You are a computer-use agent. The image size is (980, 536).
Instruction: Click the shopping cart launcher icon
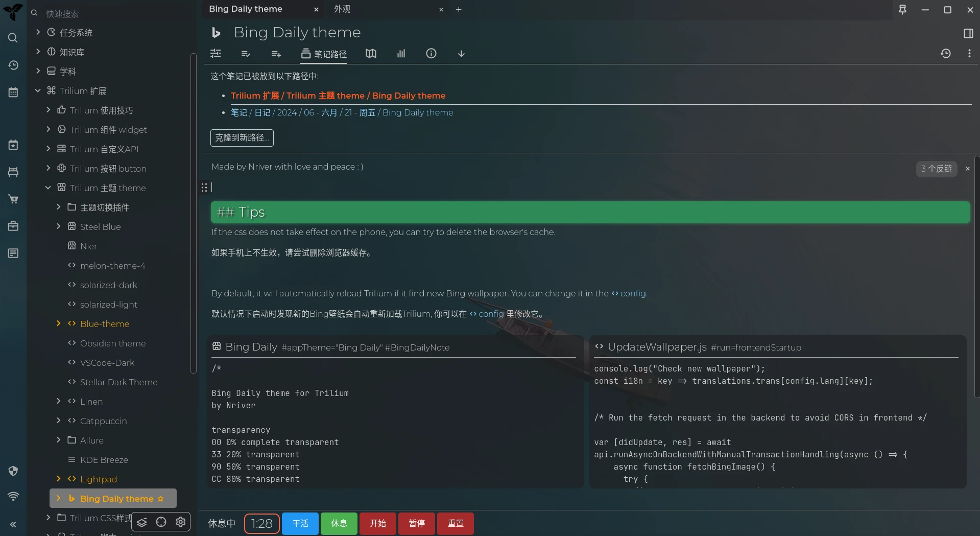(13, 199)
